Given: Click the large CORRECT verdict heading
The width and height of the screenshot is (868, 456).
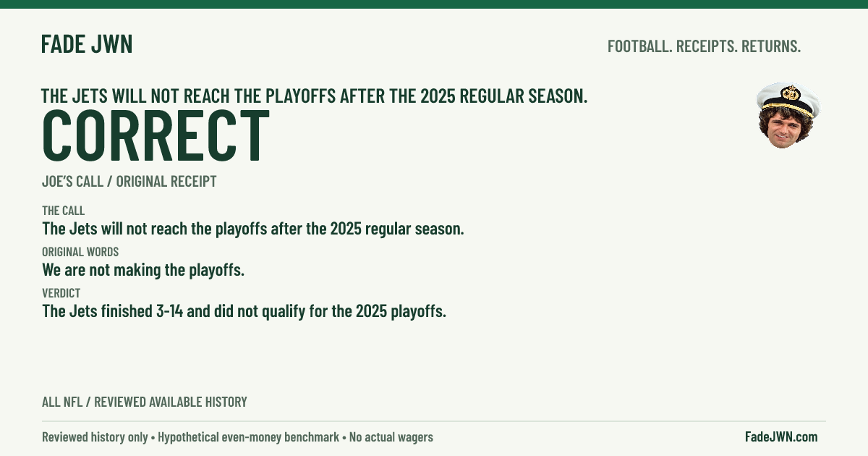Looking at the screenshot, I should [156, 135].
